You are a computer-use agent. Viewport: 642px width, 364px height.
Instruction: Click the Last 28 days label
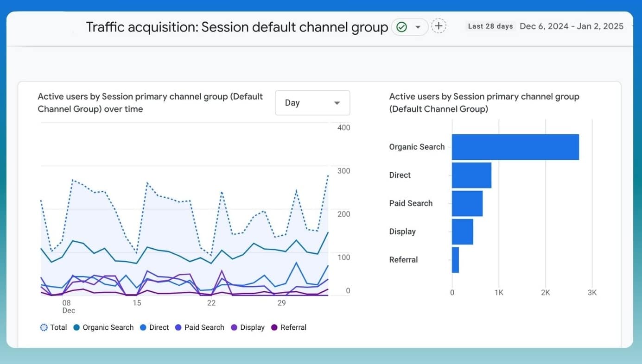(490, 26)
